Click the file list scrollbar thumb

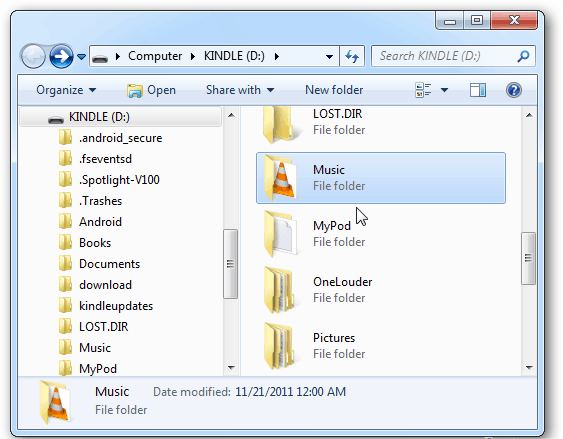[529, 258]
